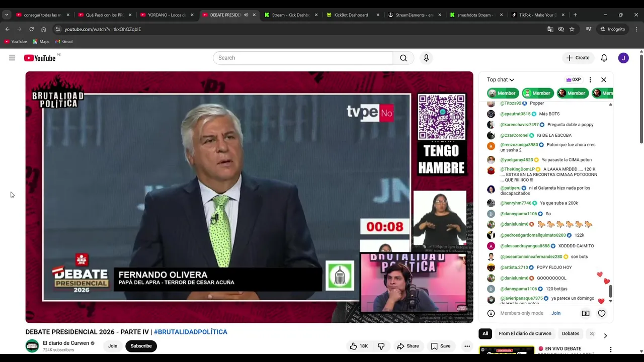Open the YouTube bookmark
644x362 pixels.
pyautogui.click(x=16, y=41)
